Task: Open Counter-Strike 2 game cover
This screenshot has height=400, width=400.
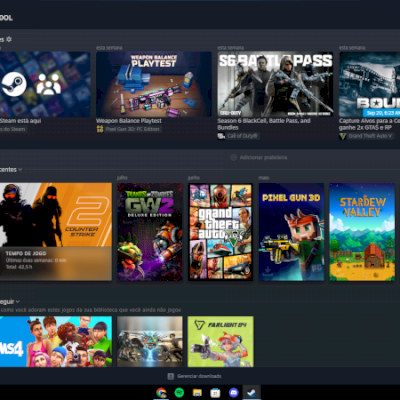Action: [x=56, y=232]
